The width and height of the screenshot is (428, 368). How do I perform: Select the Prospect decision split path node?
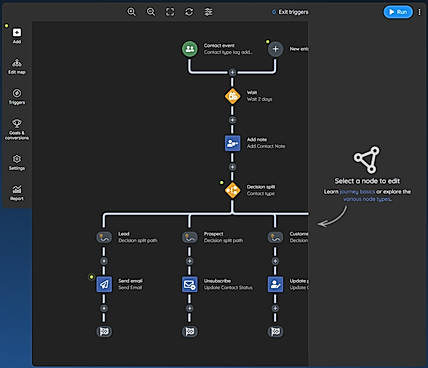tap(190, 237)
